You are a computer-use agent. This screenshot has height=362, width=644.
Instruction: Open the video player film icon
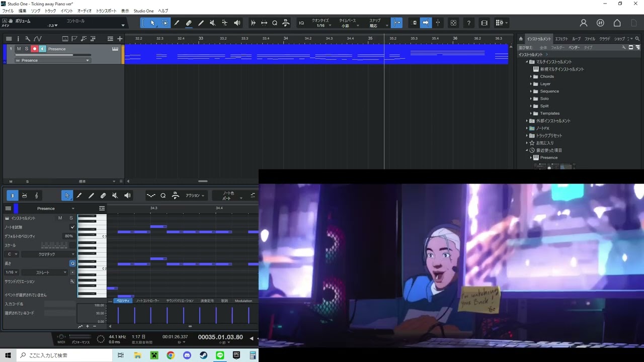coord(484,23)
